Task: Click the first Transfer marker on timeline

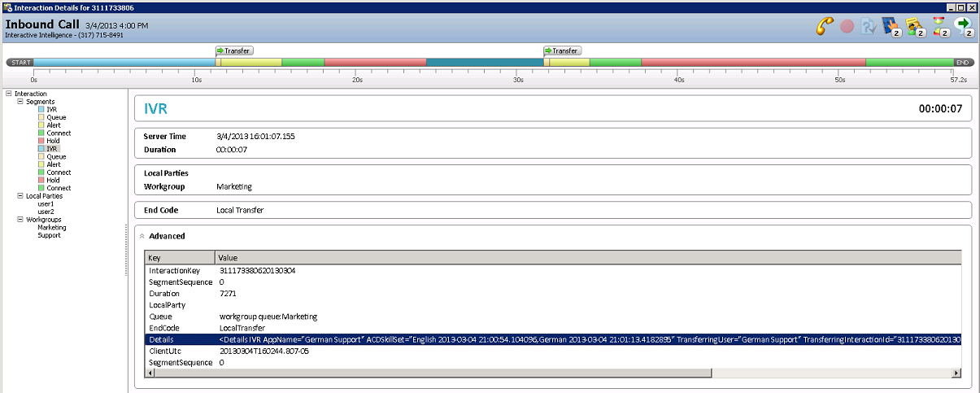Action: point(233,50)
